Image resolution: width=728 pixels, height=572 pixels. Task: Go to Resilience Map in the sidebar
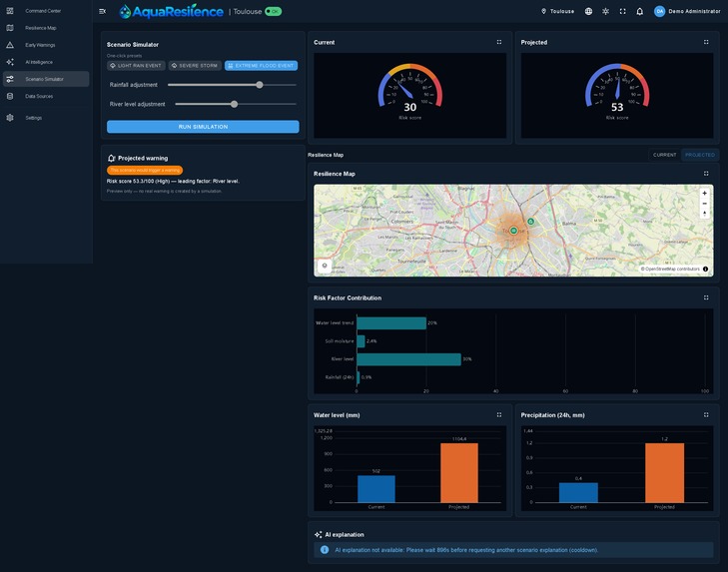[x=46, y=28]
